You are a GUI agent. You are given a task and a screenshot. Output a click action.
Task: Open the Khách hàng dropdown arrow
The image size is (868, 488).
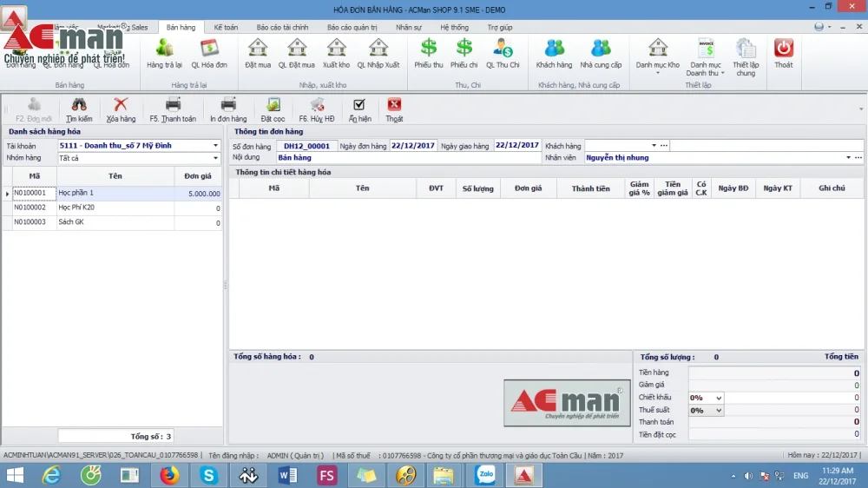(654, 146)
